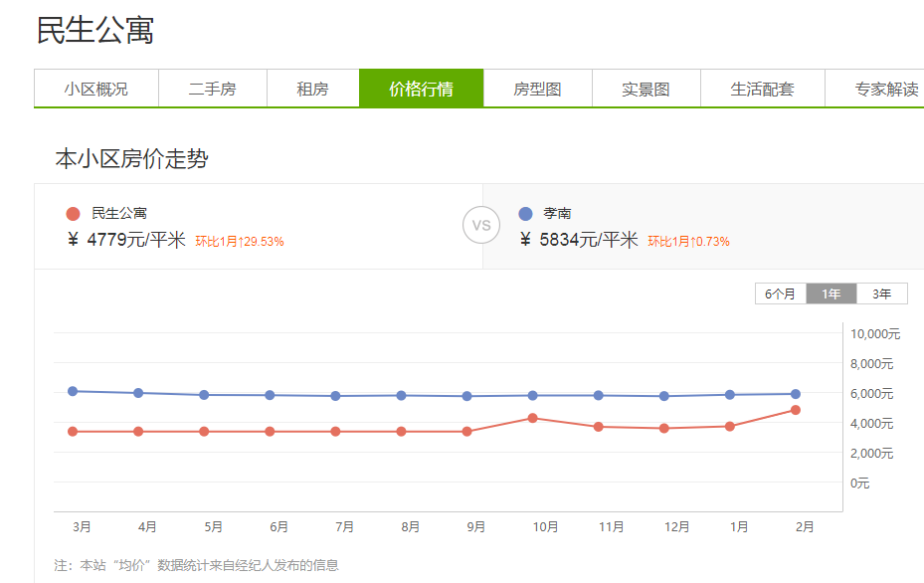Screen dimensions: 924x583
Task: Select the 3年 time range
Action: tap(881, 293)
